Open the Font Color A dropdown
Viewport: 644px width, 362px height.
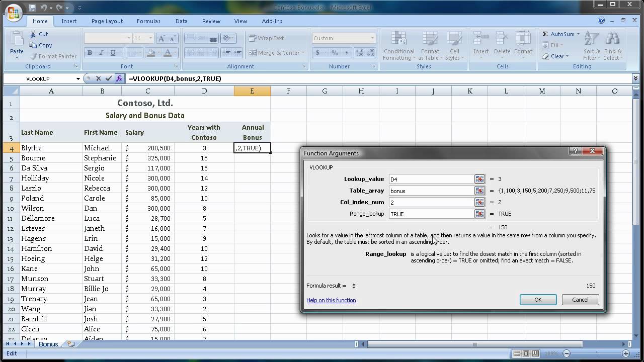coord(176,53)
